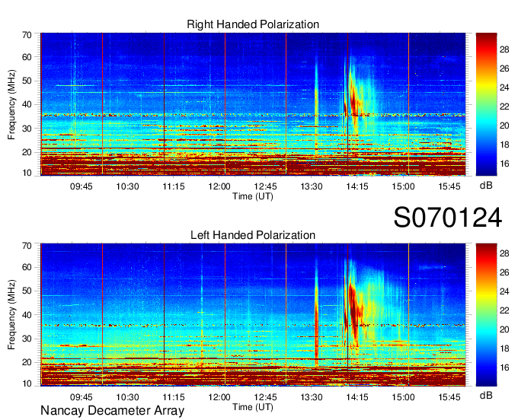Screen dimensions: 518x420
Task: Click the '30' frequency tick of Right Handed plot
Action: 27,129
